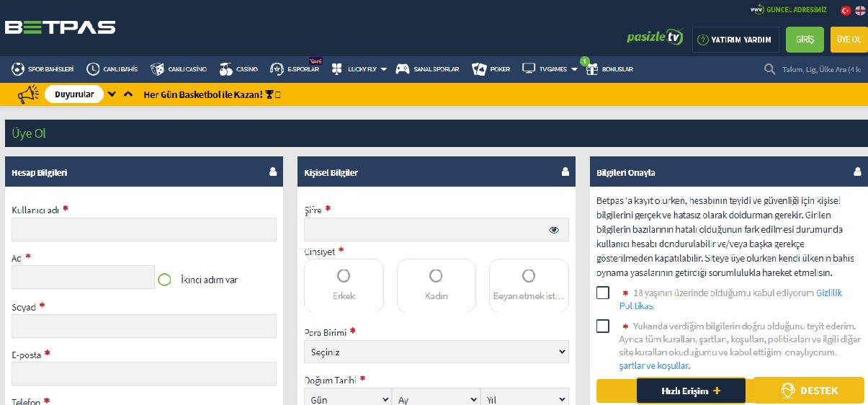This screenshot has height=405, width=868.
Task: Click the headset icon on Destek button
Action: pyautogui.click(x=788, y=391)
